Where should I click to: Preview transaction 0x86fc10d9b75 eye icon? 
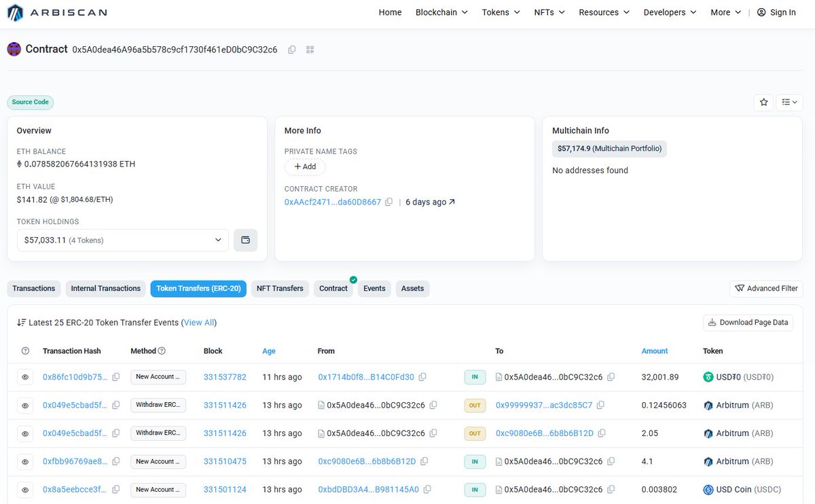click(x=25, y=377)
